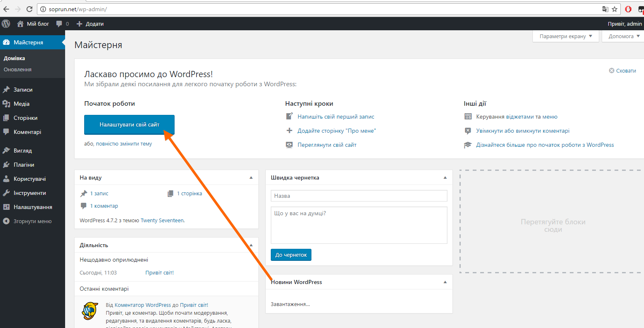Click the Сторінки pages icon
Screen dimensions: 644x328
[6, 118]
